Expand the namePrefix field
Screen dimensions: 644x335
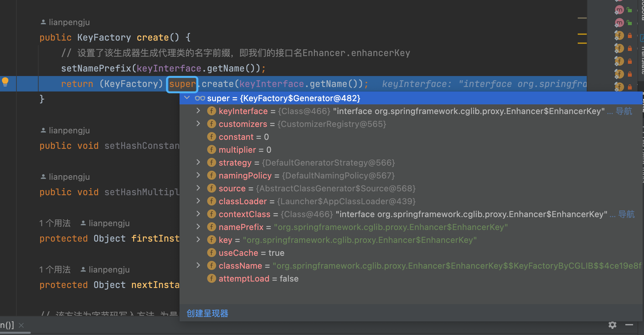[x=198, y=227]
